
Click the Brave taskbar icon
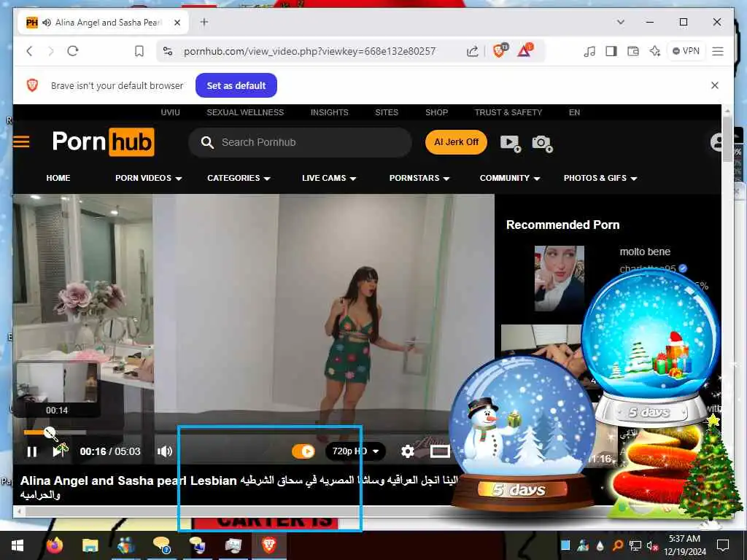click(269, 545)
